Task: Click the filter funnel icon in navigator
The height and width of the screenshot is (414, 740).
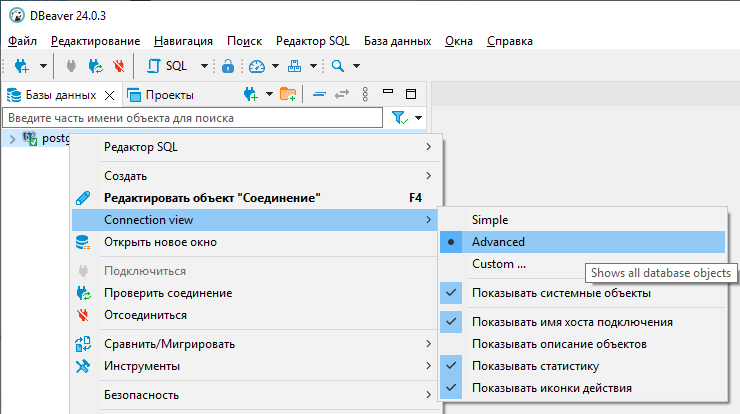Action: pos(400,118)
